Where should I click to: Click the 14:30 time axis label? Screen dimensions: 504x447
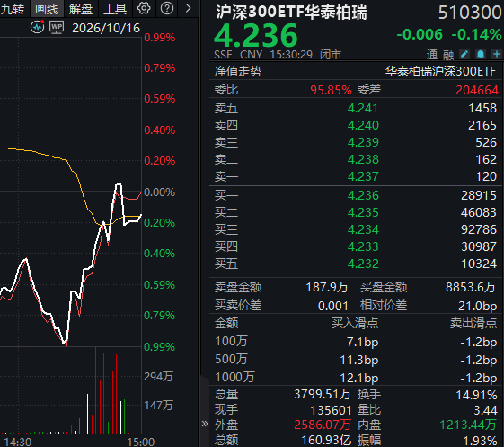(x=18, y=442)
